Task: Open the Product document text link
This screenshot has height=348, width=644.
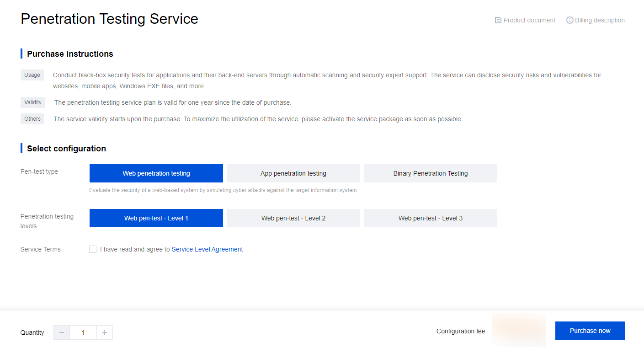Action: coord(529,20)
